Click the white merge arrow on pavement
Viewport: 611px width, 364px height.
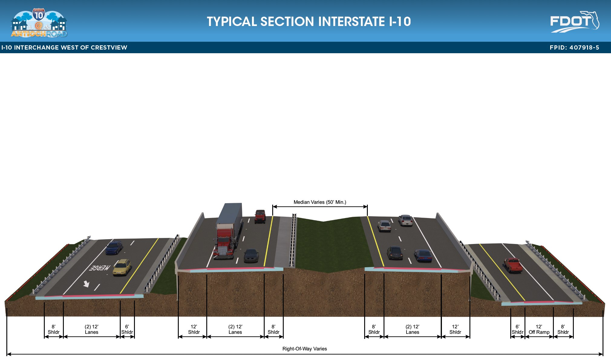point(87,284)
